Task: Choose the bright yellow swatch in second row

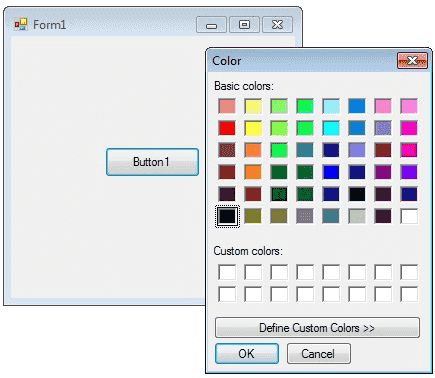Action: pyautogui.click(x=253, y=128)
